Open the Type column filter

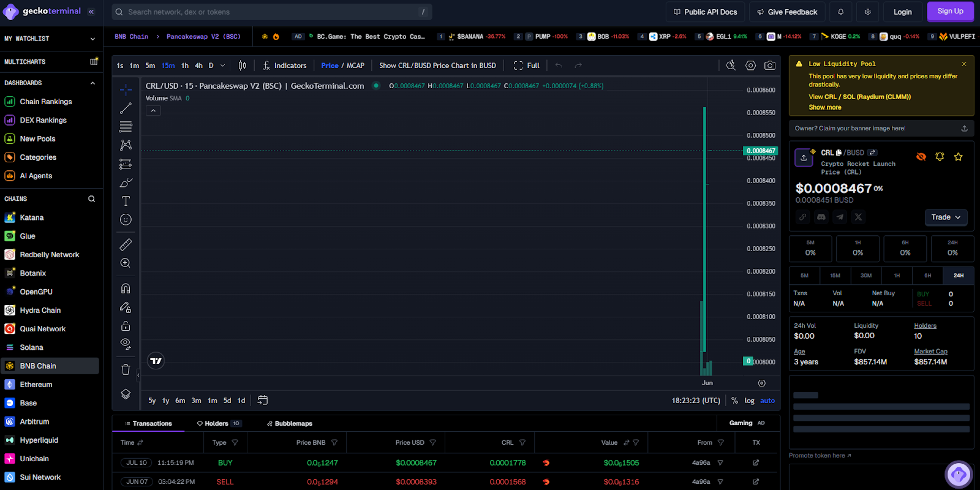[235, 442]
